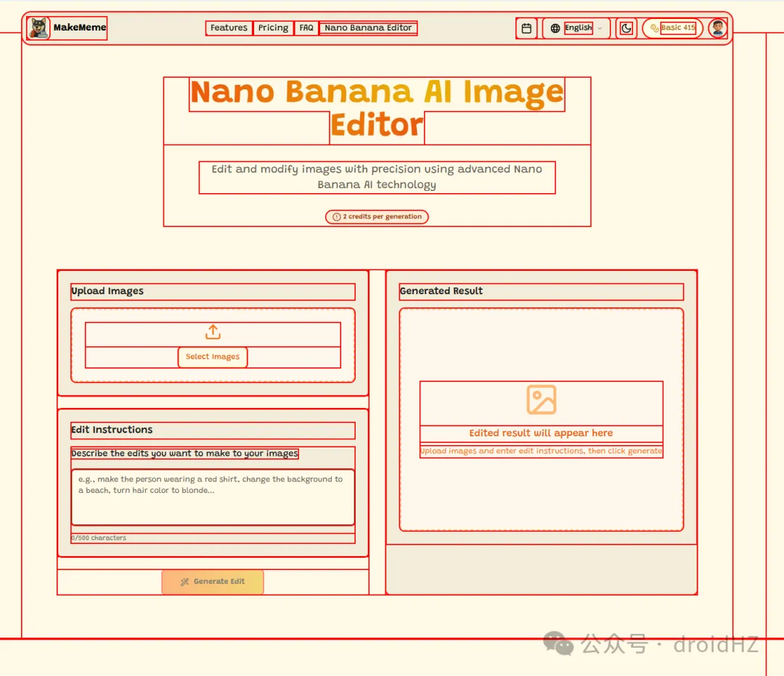Select the Nano Banana Editor tab
Image resolution: width=784 pixels, height=676 pixels.
[368, 28]
